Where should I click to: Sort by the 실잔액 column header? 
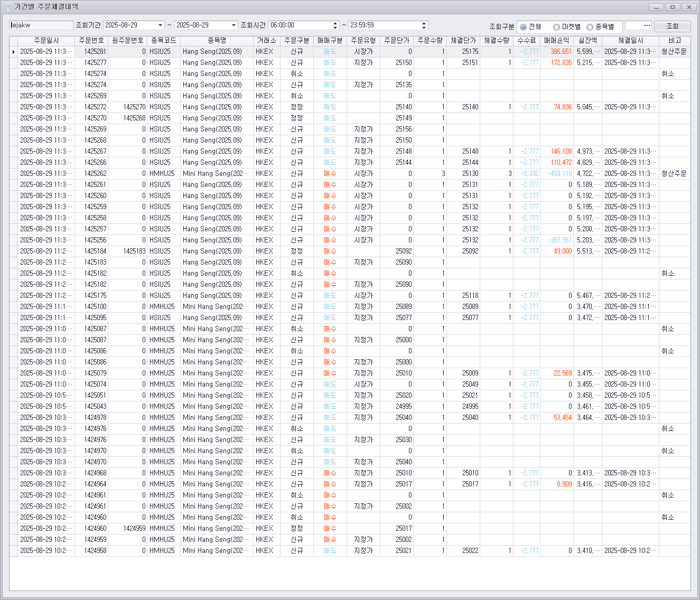(x=588, y=41)
